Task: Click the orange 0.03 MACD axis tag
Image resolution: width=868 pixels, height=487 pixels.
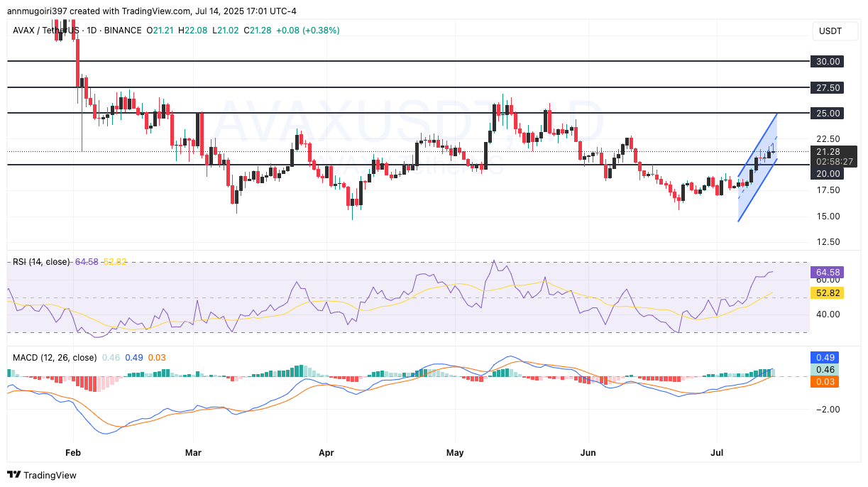Action: (x=825, y=381)
